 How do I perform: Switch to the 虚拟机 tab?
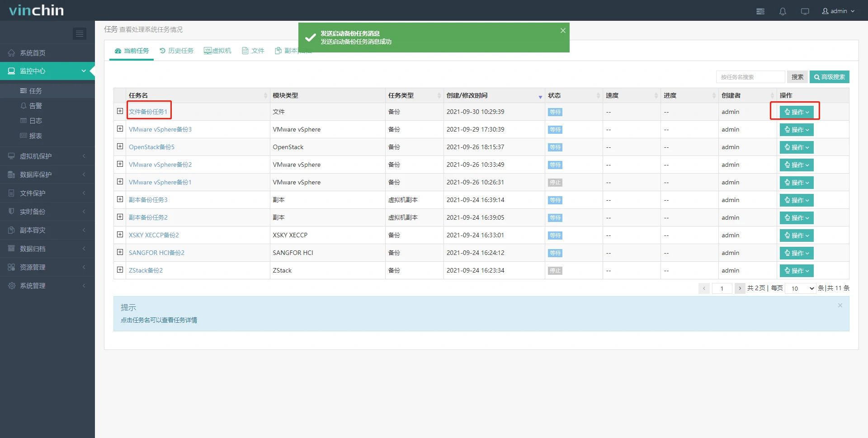click(217, 51)
